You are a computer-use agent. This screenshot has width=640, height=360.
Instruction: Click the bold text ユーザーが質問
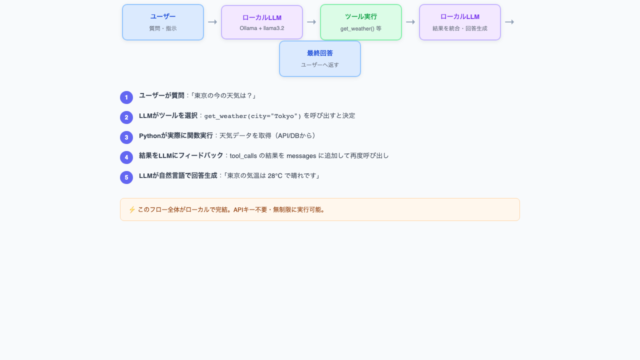click(x=162, y=96)
